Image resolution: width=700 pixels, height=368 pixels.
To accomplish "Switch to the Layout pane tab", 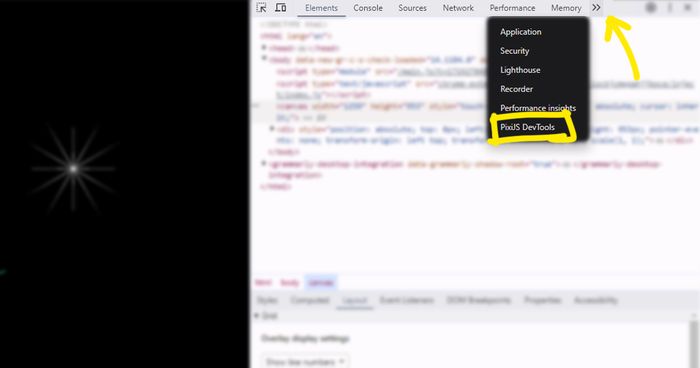I will pos(355,300).
